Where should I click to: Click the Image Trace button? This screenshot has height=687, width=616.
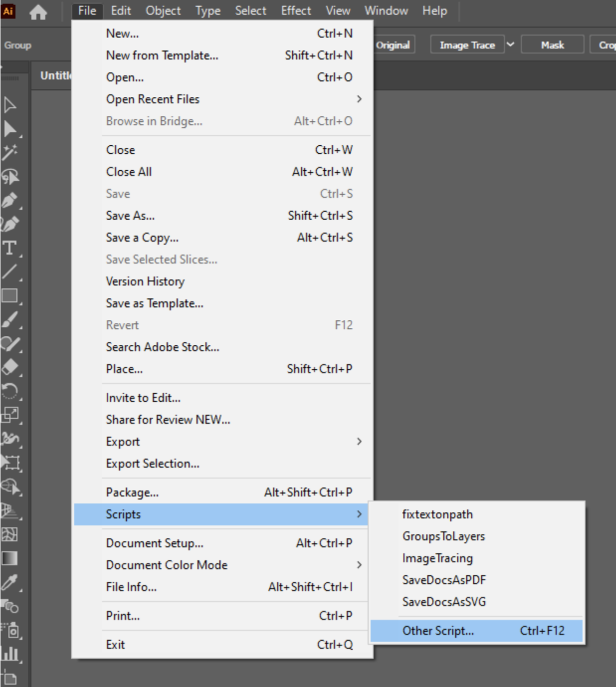click(x=467, y=45)
